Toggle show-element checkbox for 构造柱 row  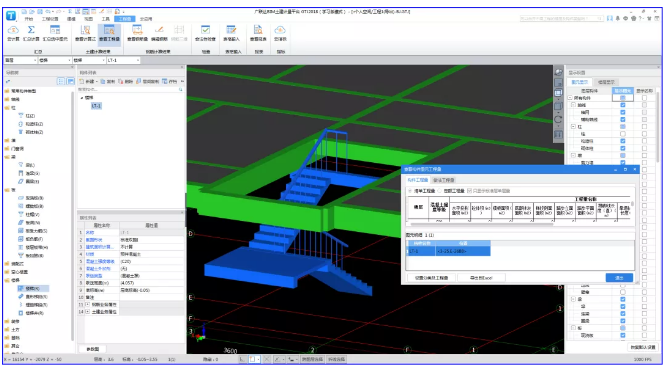coord(623,141)
